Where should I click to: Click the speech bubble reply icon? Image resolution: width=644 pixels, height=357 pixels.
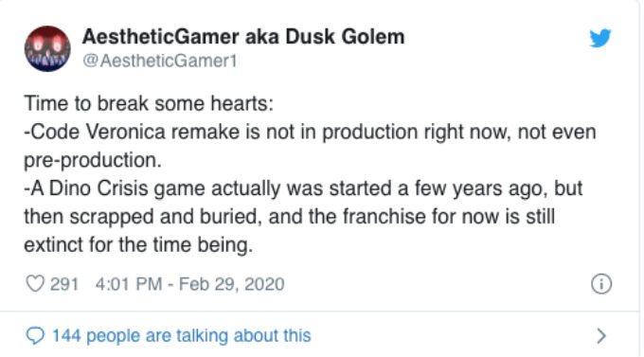[x=35, y=335]
